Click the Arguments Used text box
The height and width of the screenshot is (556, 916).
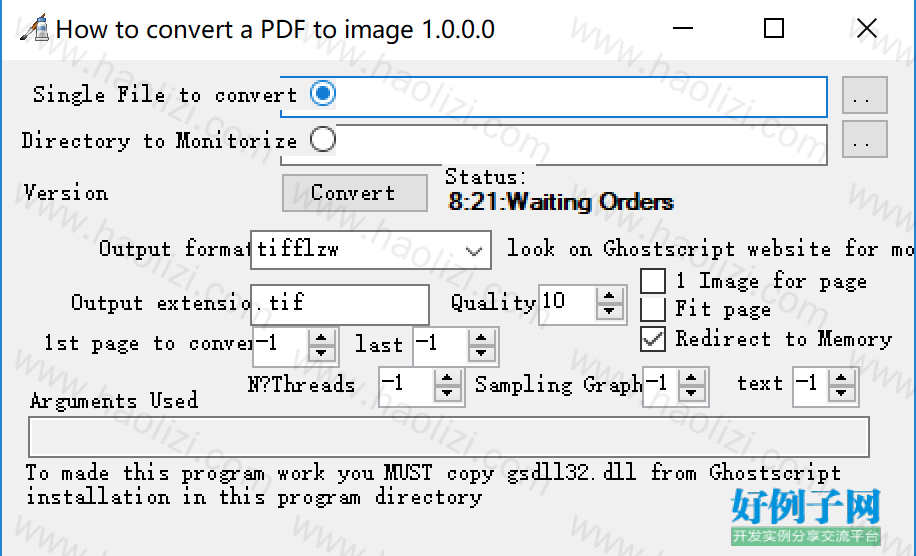click(449, 437)
